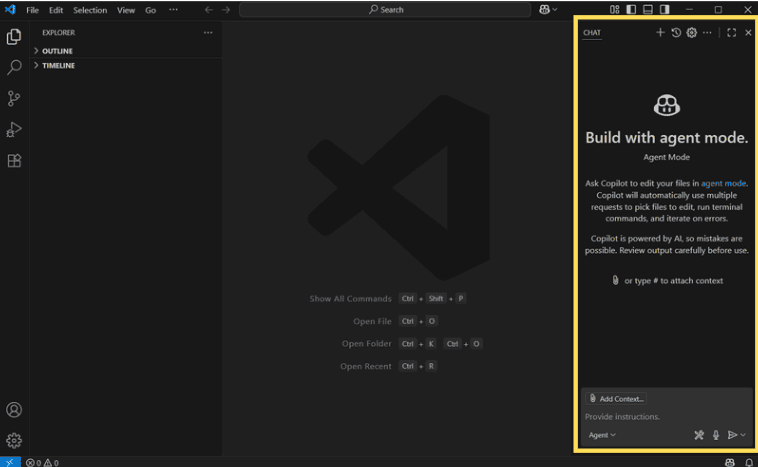Viewport: 758px width, 467px height.
Task: Select the Chat tab
Action: [x=592, y=33]
